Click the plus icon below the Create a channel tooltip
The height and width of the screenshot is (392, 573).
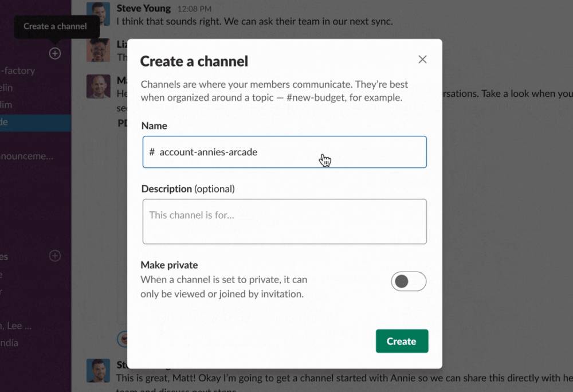pos(55,53)
